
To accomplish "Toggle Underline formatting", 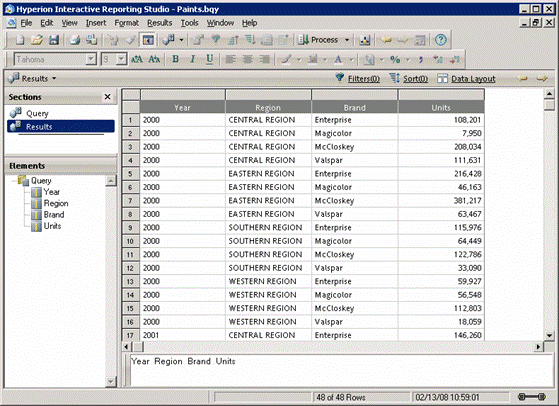I will point(210,59).
